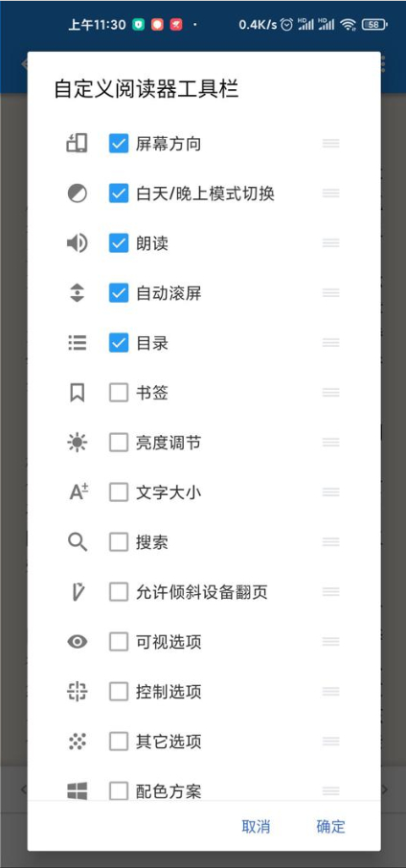The width and height of the screenshot is (406, 868).
Task: Click the magnifier icon next to 搜索
Action: click(78, 542)
